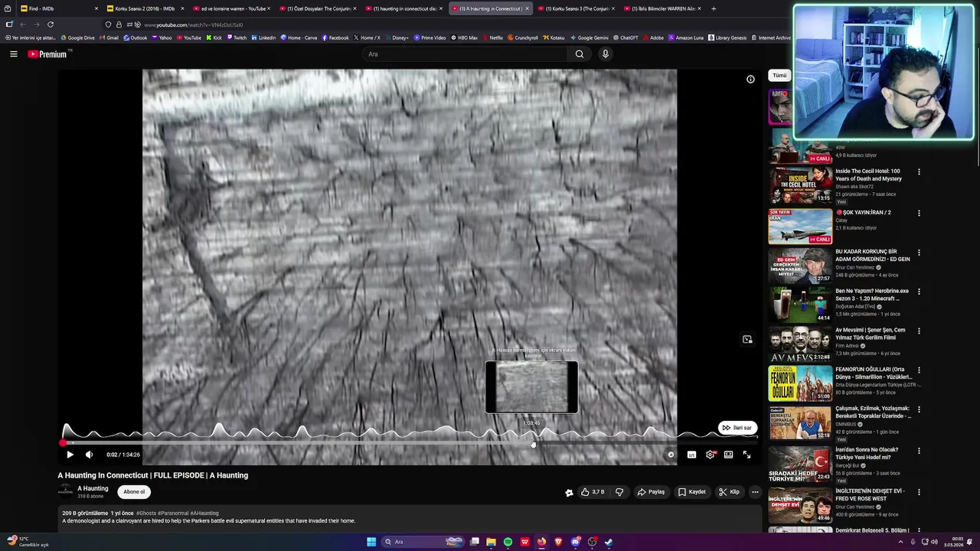980x551 pixels.
Task: Toggle subtitles in the video player
Action: [x=691, y=455]
